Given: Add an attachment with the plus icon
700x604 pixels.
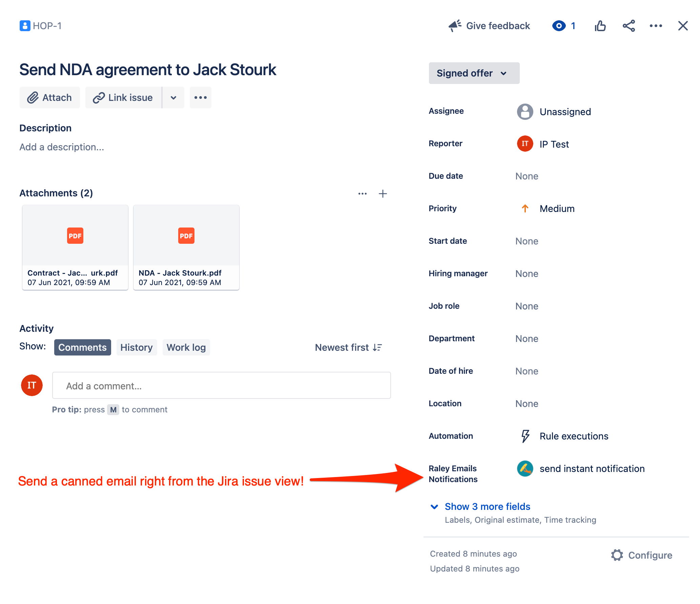Looking at the screenshot, I should point(383,193).
